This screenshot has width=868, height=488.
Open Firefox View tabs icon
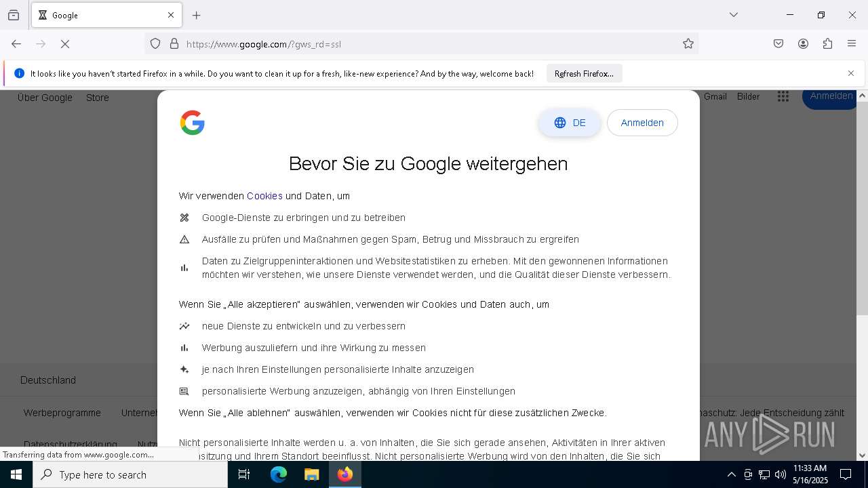[x=14, y=15]
